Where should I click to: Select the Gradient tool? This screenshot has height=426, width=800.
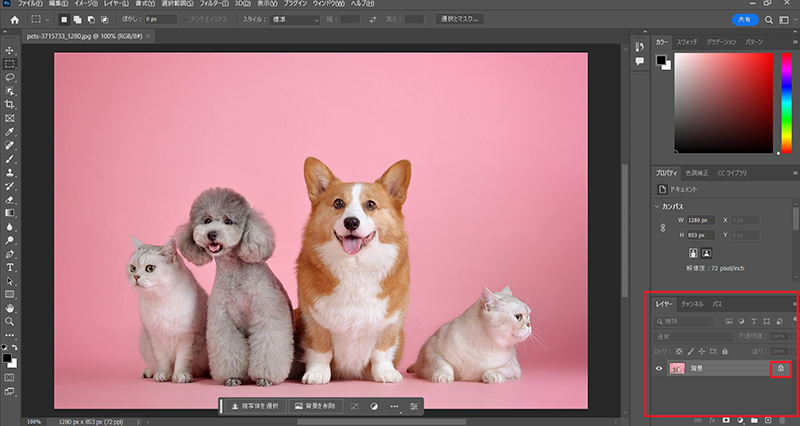10,213
